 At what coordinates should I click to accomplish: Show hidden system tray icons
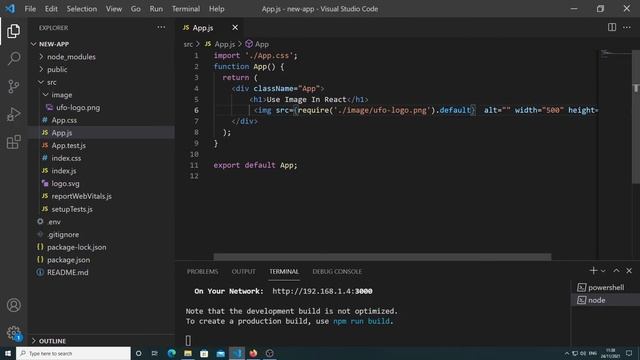point(567,353)
